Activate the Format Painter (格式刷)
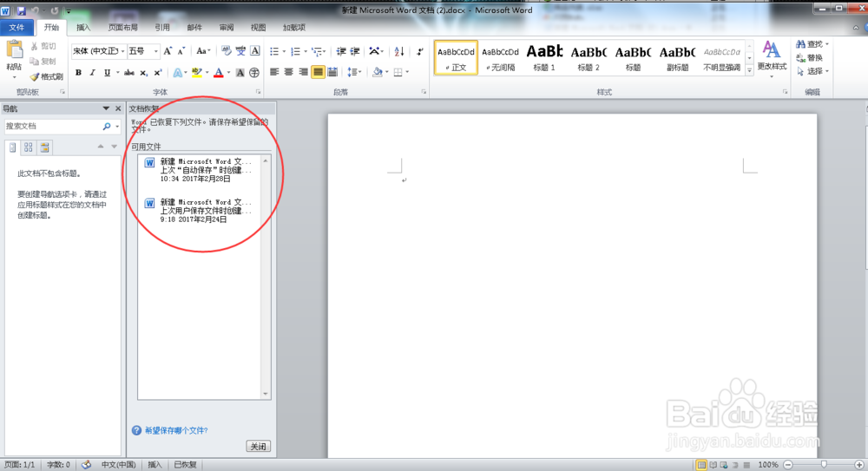The width and height of the screenshot is (868, 471). [x=47, y=76]
